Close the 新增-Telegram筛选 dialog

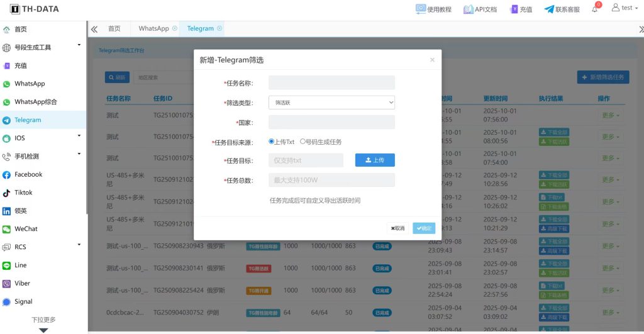(432, 60)
